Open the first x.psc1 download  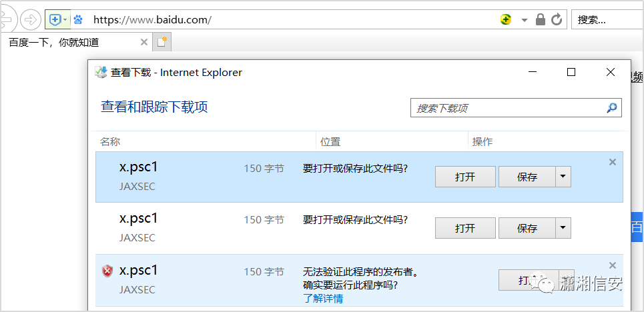click(465, 177)
